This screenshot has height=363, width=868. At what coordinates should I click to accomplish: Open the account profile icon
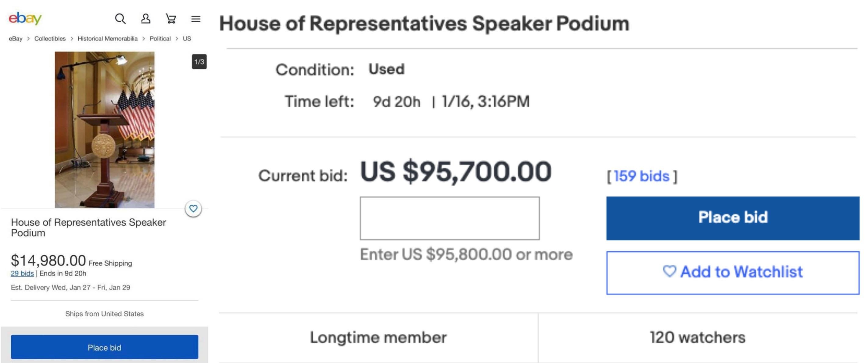click(145, 19)
